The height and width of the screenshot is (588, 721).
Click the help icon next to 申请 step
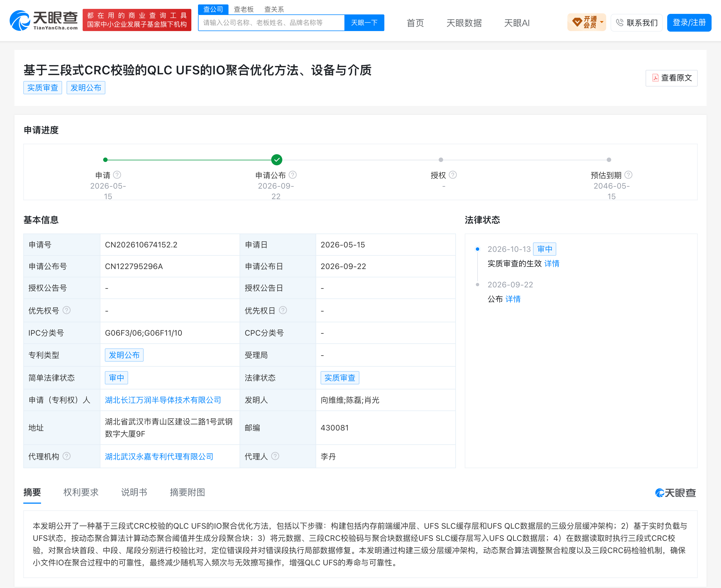point(117,175)
